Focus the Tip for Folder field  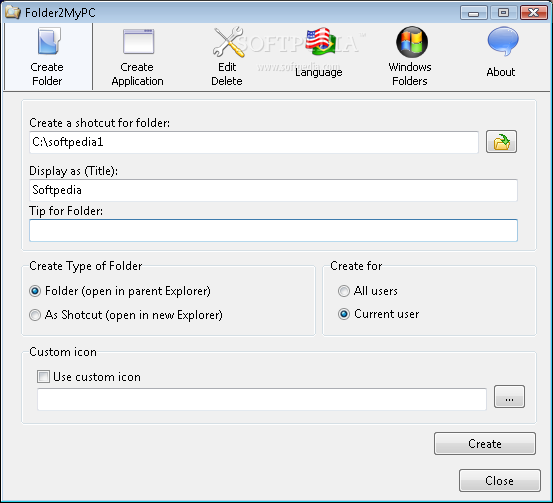(x=273, y=230)
